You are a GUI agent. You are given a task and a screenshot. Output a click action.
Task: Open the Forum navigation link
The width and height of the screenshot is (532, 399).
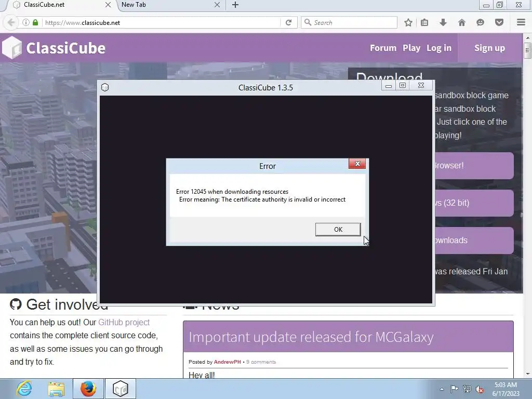383,48
